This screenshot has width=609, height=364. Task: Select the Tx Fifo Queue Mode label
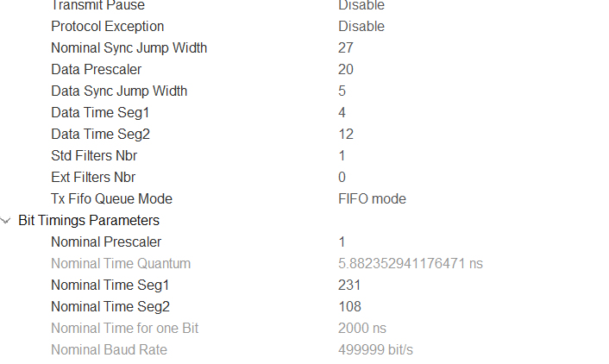click(111, 199)
